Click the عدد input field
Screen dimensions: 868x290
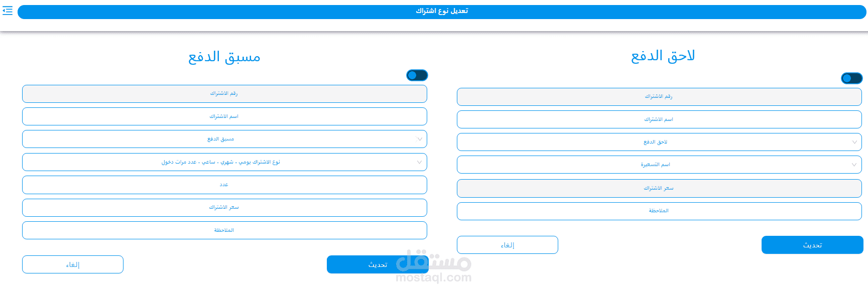(224, 185)
